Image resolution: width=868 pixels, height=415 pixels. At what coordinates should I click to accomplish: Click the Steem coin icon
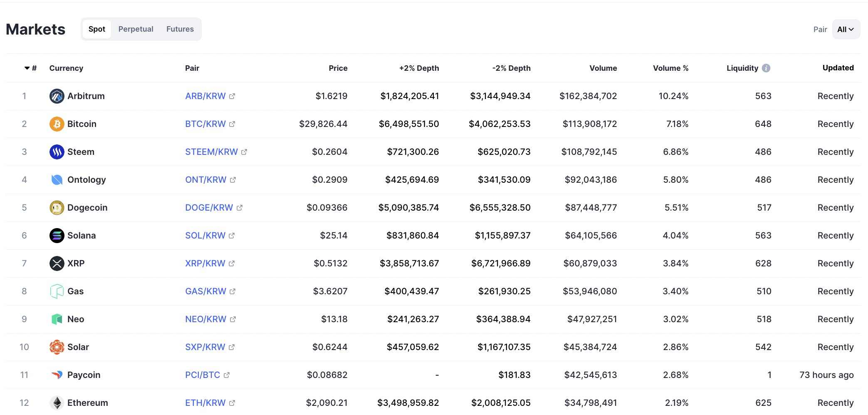[57, 152]
